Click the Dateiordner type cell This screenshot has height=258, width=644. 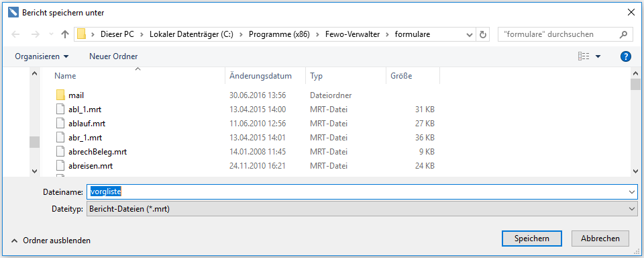point(331,95)
